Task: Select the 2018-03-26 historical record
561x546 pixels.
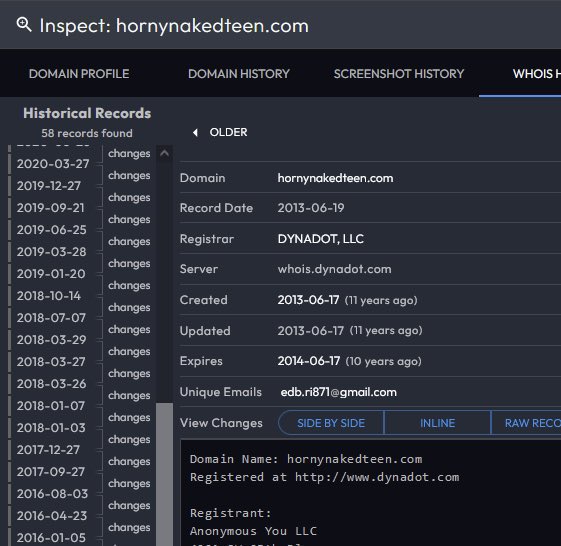Action: [52, 384]
